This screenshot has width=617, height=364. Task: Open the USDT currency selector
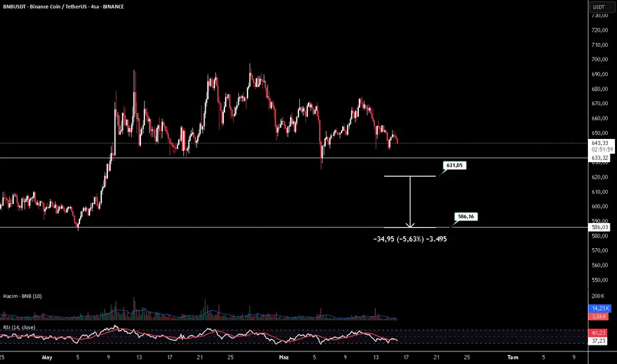(600, 7)
